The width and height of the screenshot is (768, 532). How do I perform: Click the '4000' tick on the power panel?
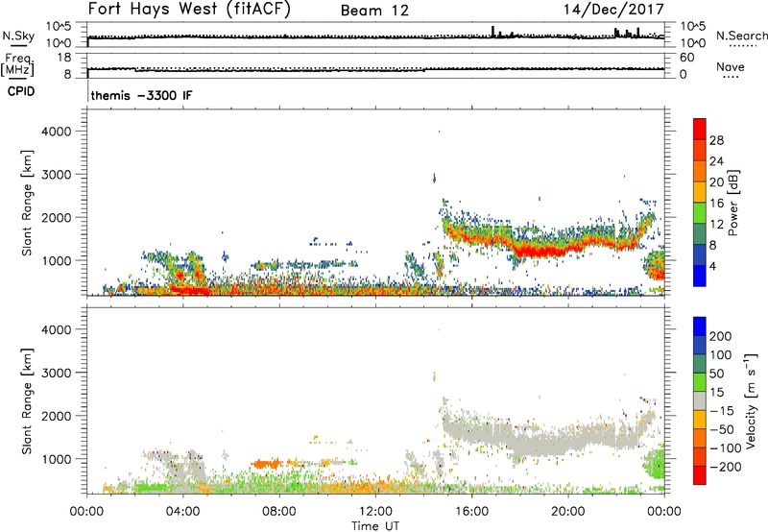tap(57, 132)
